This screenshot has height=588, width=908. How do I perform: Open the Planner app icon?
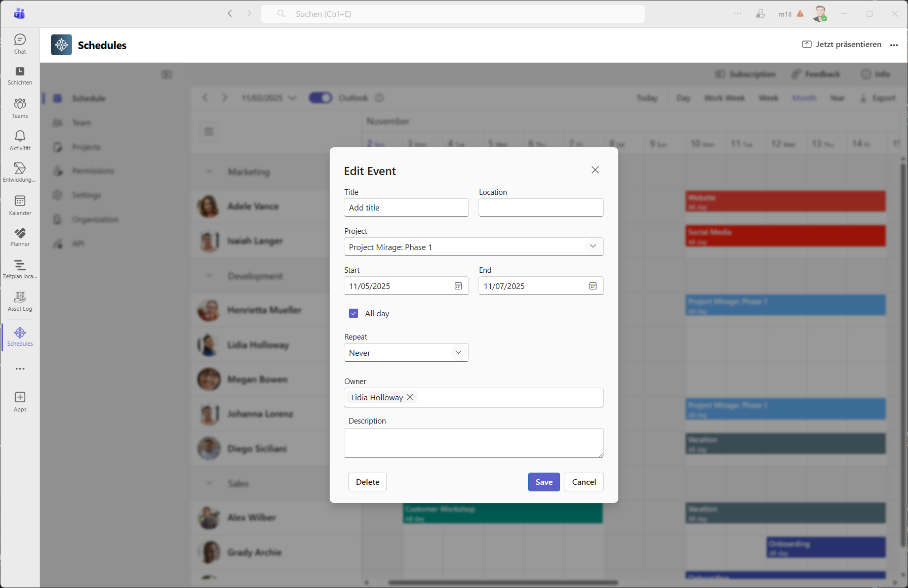20,237
